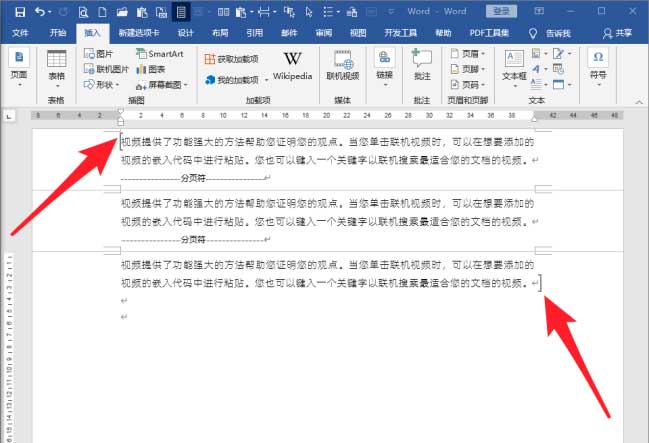Click the Print Preview magnifier page icon
This screenshot has width=649, height=443.
(83, 12)
